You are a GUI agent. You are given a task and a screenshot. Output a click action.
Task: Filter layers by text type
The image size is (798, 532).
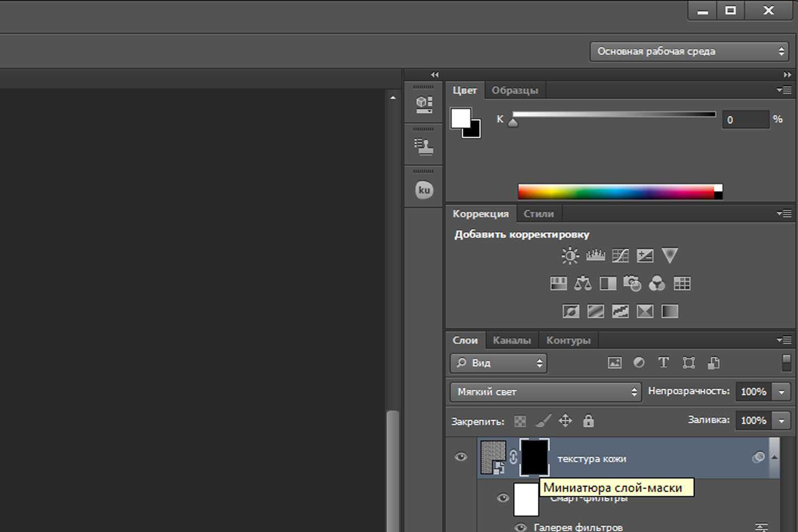tap(663, 363)
